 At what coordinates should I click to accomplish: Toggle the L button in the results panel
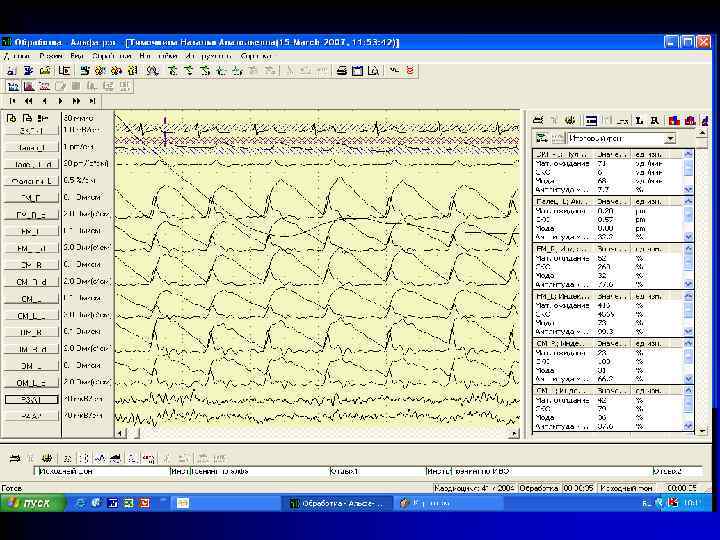tap(638, 119)
